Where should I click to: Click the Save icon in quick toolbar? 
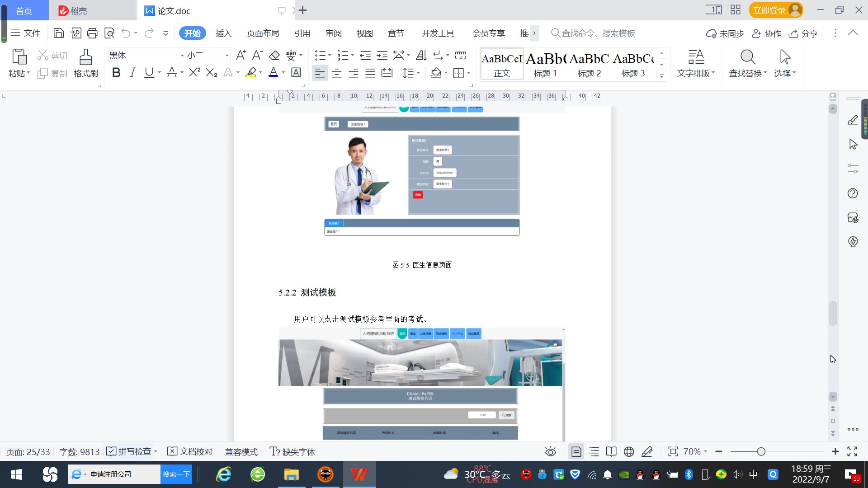pyautogui.click(x=59, y=33)
